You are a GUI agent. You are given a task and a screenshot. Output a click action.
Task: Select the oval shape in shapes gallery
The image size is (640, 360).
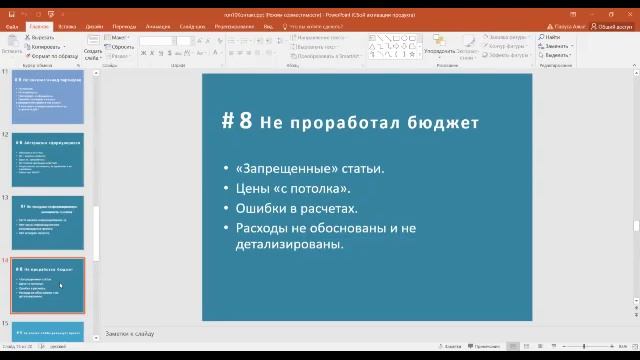(404, 38)
